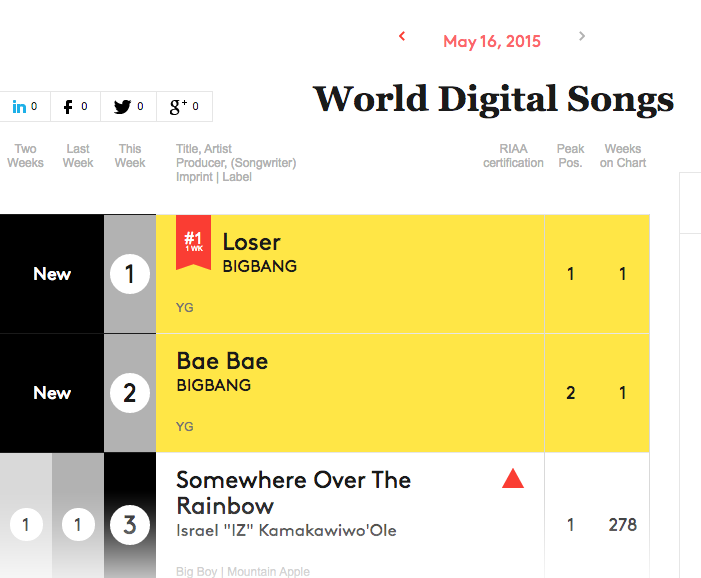This screenshot has width=701, height=578.
Task: Click the World Digital Songs heading
Action: [x=493, y=99]
